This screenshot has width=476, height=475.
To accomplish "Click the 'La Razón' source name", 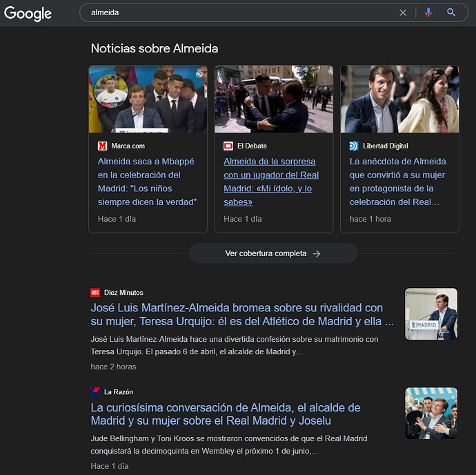I will point(119,392).
